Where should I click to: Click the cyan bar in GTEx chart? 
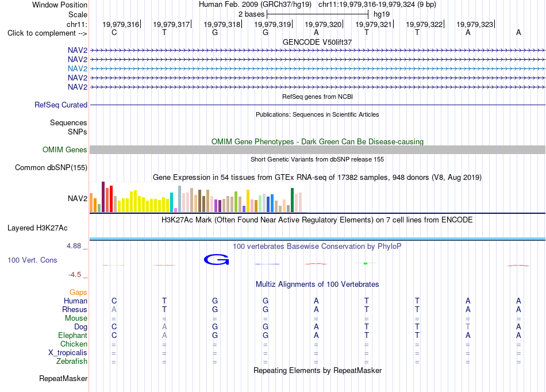click(x=171, y=202)
